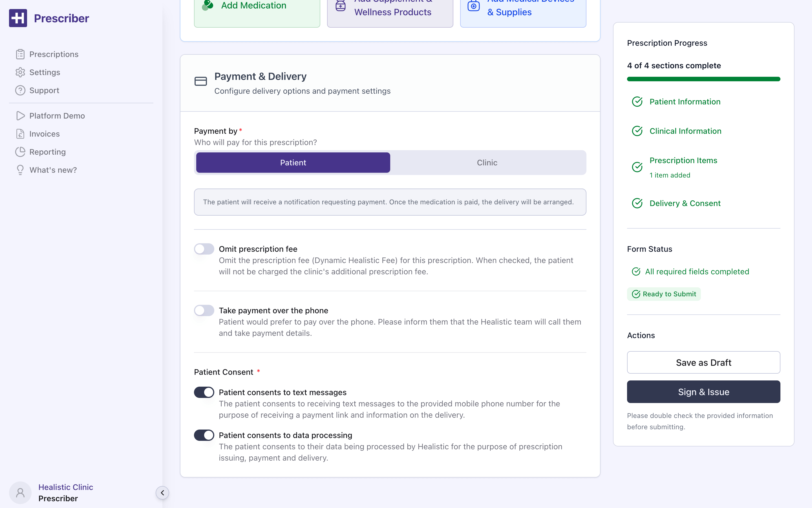Click the What's new lightbulb icon
Image resolution: width=812 pixels, height=508 pixels.
click(20, 170)
